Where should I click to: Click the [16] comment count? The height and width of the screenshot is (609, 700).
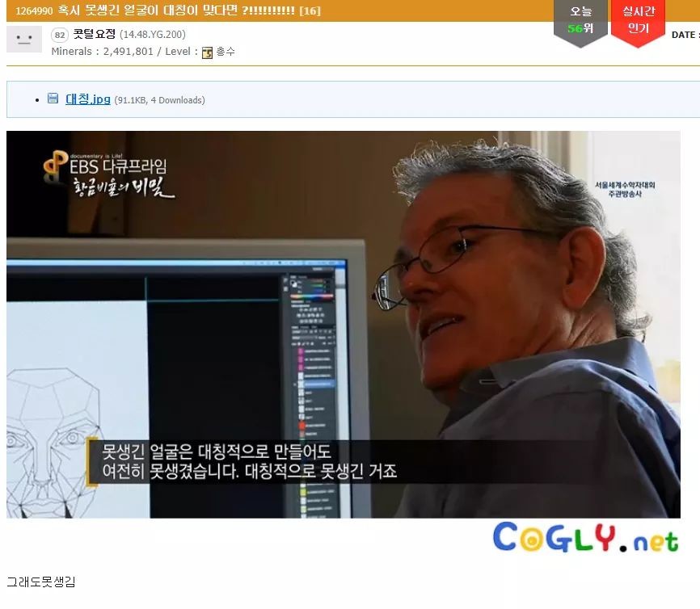pyautogui.click(x=310, y=10)
